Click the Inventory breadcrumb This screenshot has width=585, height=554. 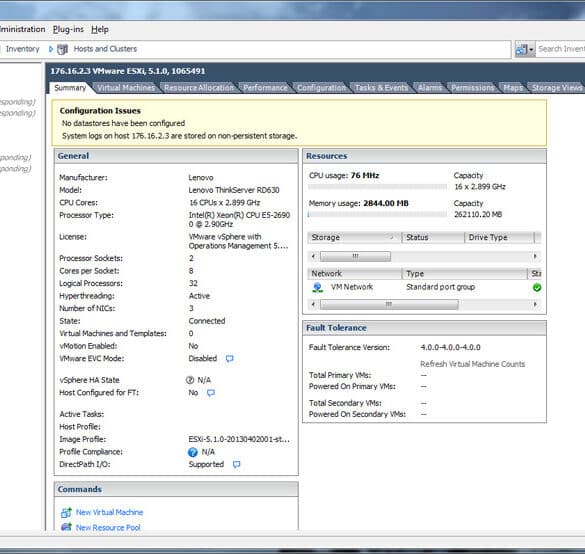[x=22, y=49]
